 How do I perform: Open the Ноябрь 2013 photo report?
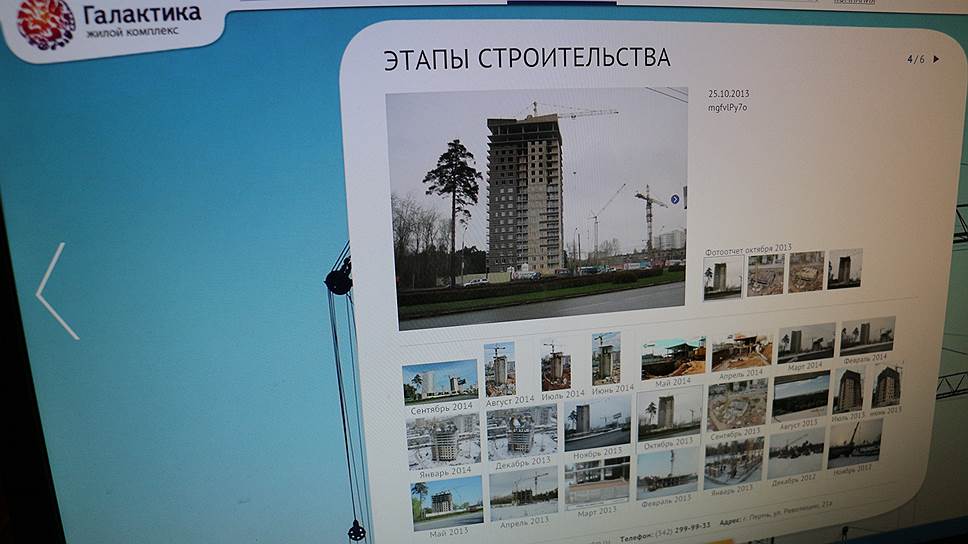[597, 421]
